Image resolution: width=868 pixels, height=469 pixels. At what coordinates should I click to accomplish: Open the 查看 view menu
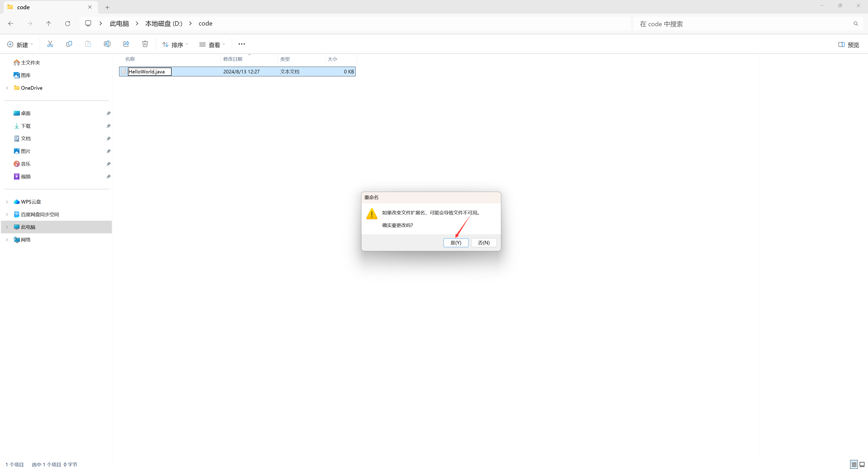(212, 45)
